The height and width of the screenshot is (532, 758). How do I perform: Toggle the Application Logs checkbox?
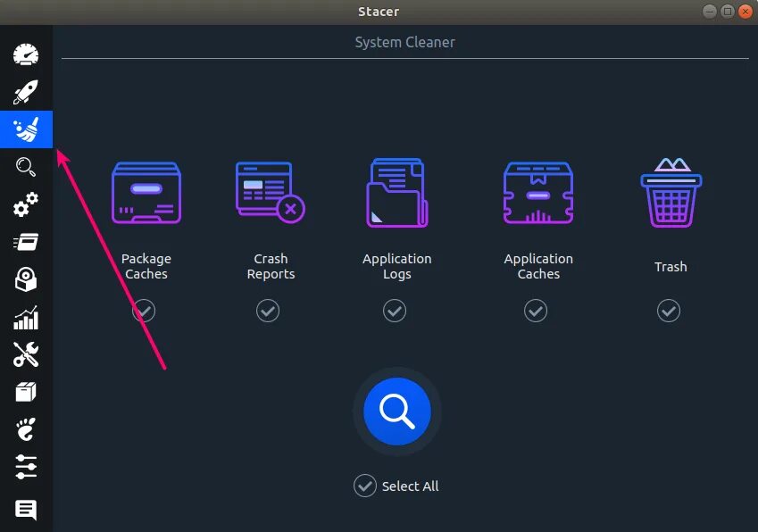pyautogui.click(x=395, y=311)
